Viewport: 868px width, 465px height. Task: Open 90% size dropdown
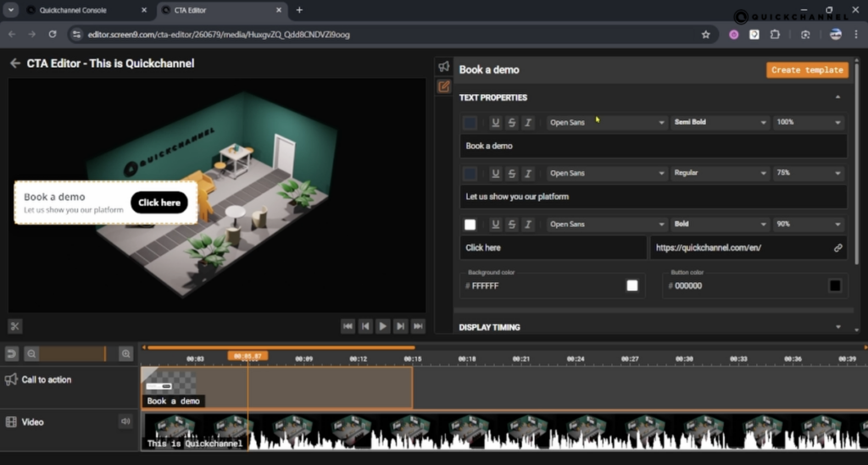[808, 224]
